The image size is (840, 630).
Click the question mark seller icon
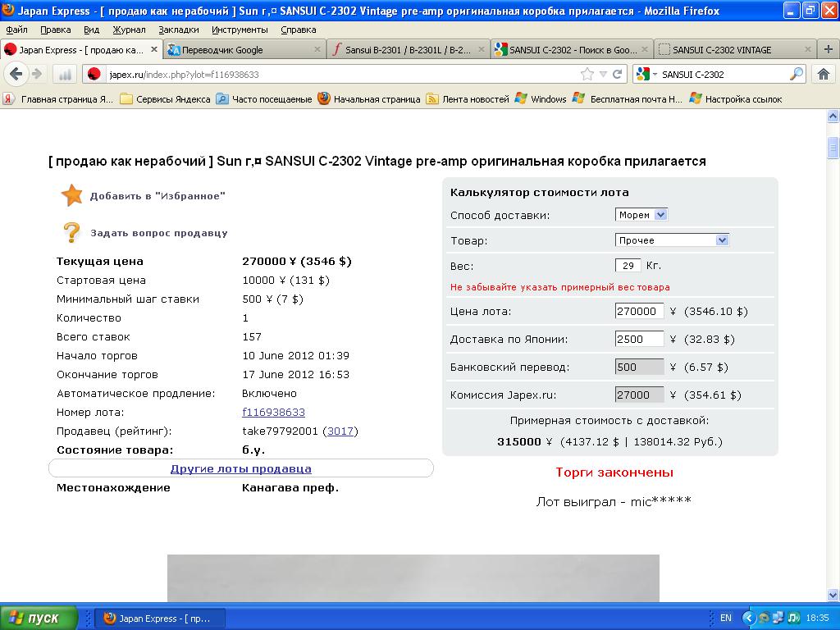[72, 232]
